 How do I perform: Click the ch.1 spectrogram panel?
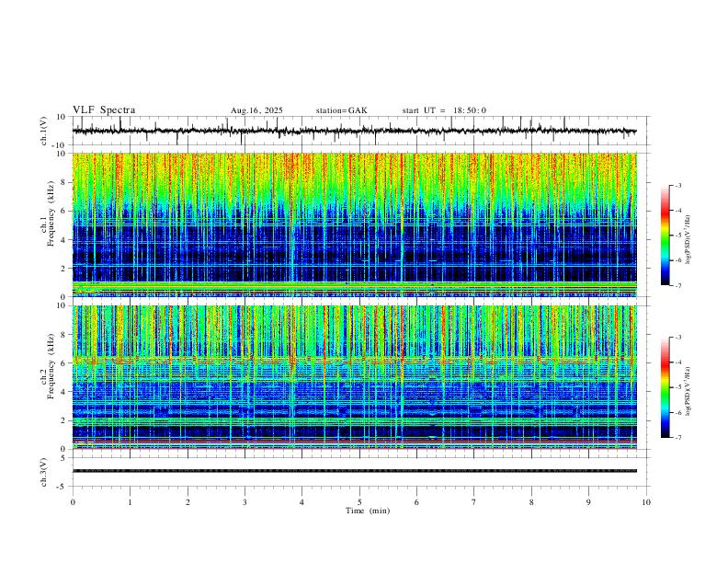354,224
